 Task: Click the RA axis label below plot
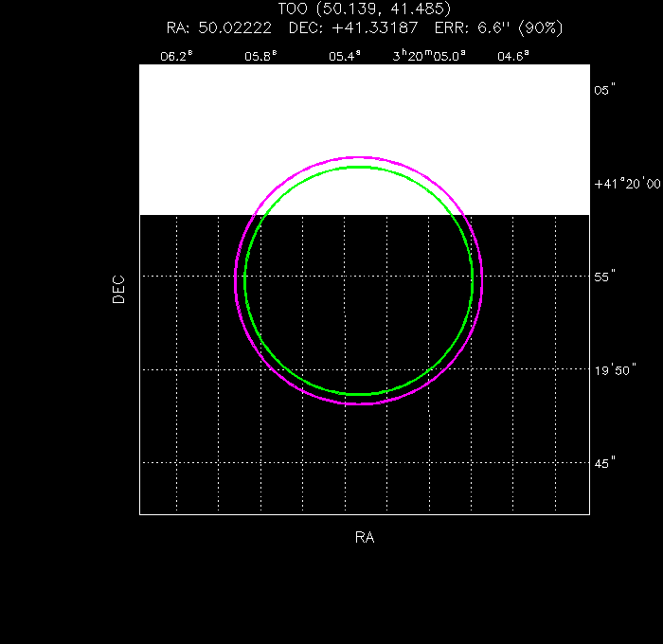pos(365,537)
